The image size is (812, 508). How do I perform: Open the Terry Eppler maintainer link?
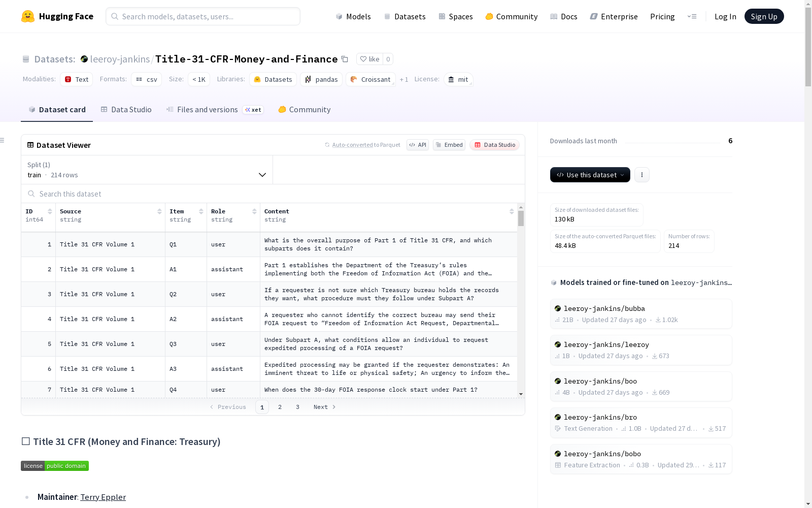(x=103, y=497)
